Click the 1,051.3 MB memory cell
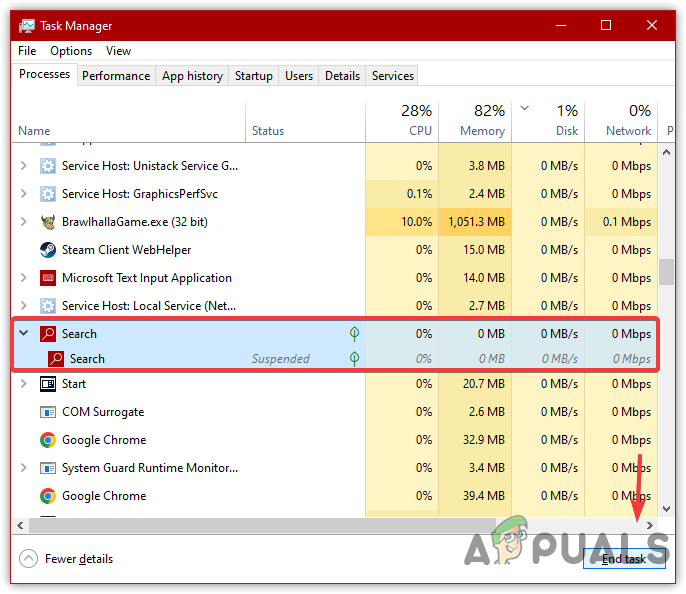Image resolution: width=686 pixels, height=594 pixels. (x=475, y=222)
